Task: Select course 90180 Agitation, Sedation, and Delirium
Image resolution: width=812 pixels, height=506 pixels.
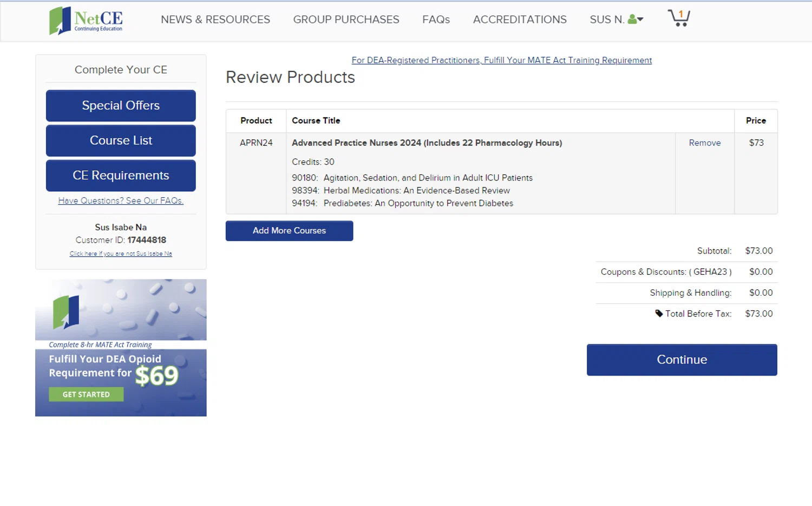Action: (x=412, y=178)
